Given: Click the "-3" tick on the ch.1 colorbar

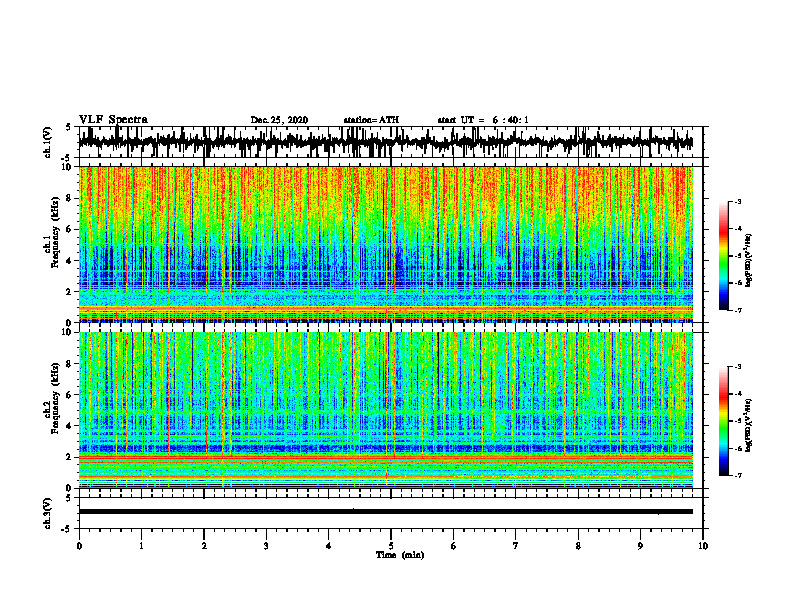Looking at the screenshot, I should click(x=738, y=201).
